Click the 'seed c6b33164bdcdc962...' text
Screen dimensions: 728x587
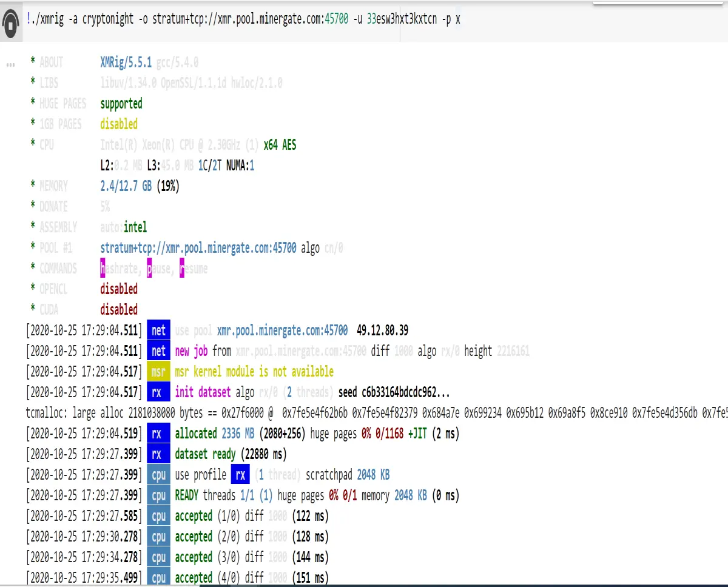pos(394,392)
